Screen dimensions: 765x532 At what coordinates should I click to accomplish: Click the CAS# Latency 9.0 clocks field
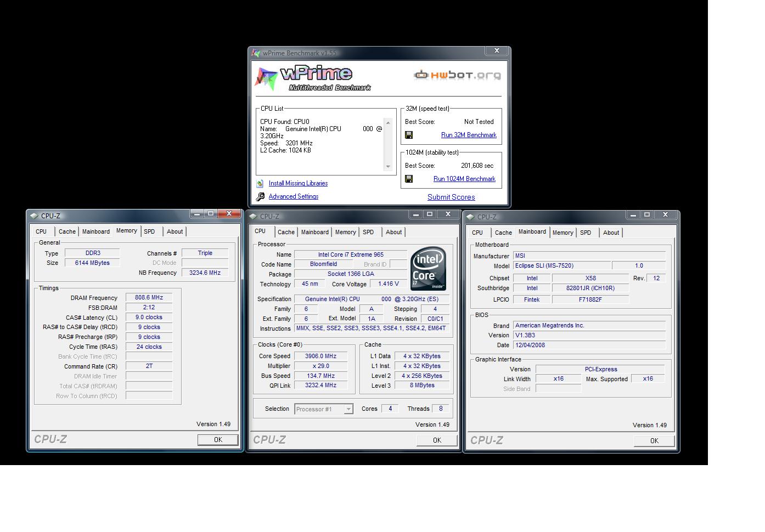click(x=149, y=317)
